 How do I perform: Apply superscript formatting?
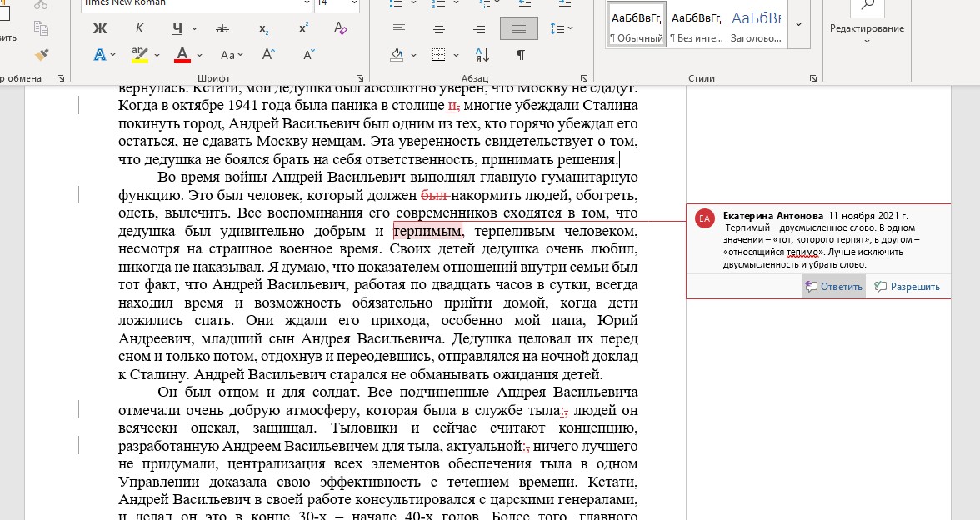[x=303, y=28]
